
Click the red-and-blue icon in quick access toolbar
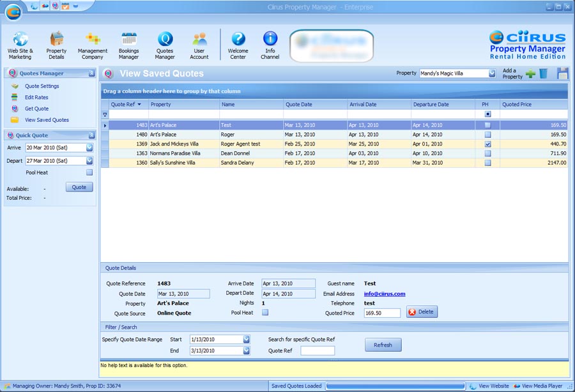tap(45, 6)
